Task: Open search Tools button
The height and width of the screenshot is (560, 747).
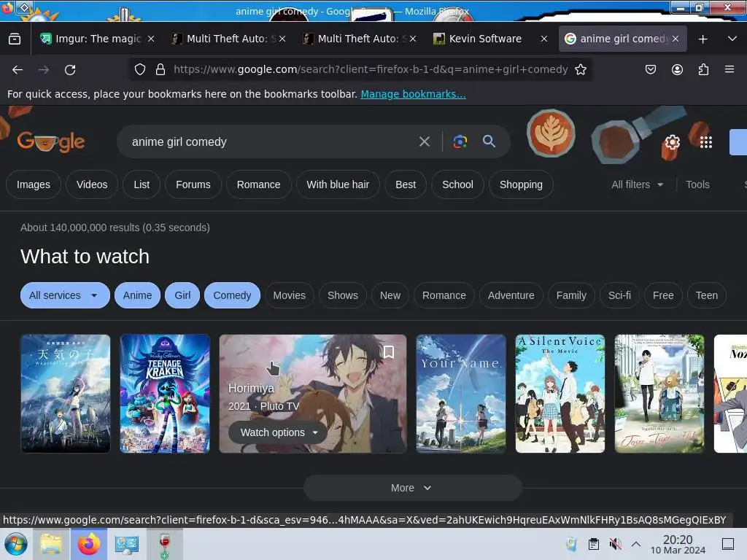Action: 697,184
